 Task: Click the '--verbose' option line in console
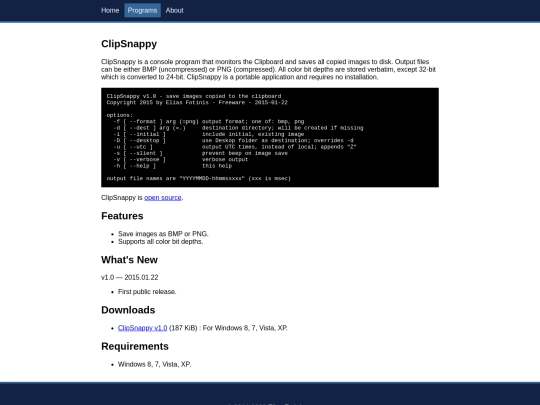(x=180, y=159)
